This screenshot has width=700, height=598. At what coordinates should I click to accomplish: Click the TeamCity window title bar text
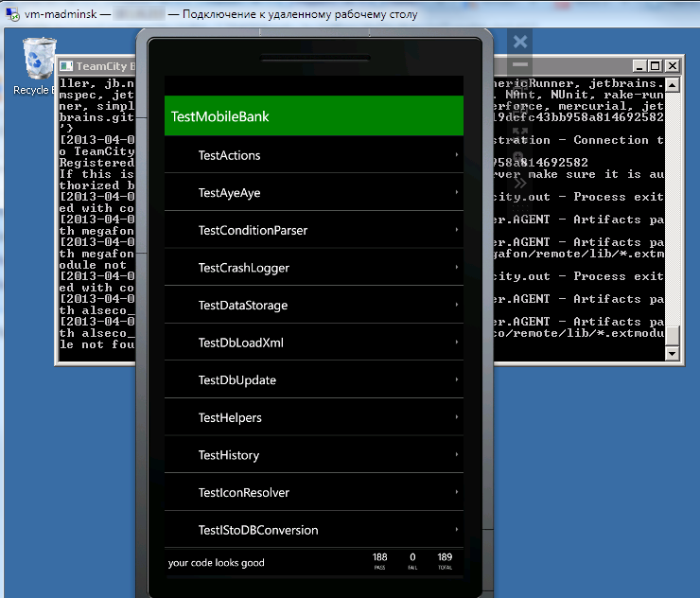105,66
